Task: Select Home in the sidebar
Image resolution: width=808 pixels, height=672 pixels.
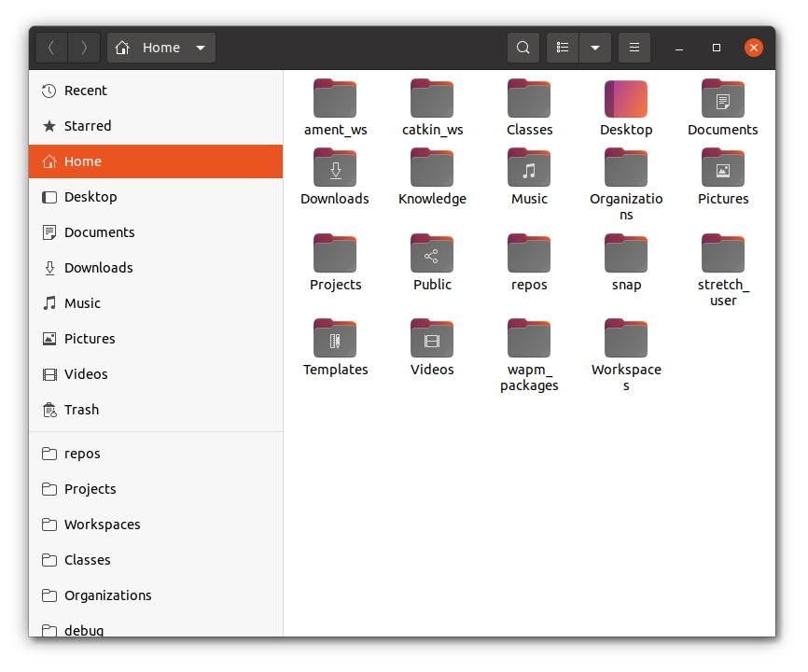Action: 156,161
